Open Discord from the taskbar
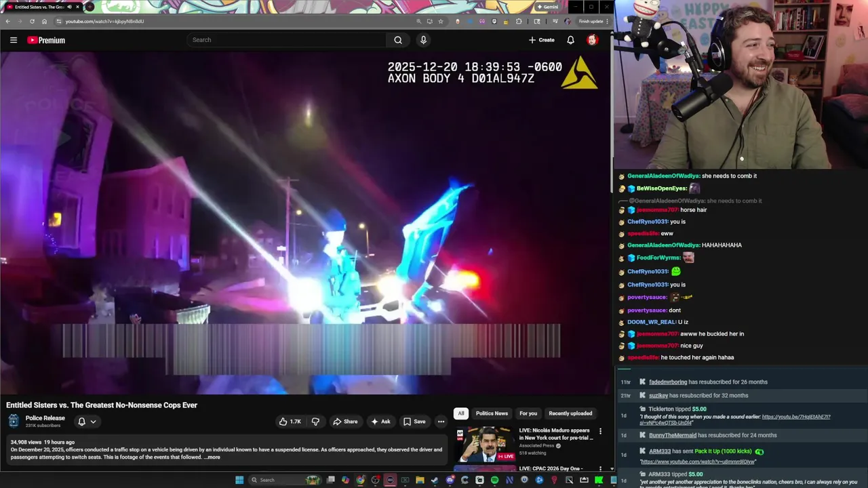This screenshot has width=868, height=488. coord(450,480)
